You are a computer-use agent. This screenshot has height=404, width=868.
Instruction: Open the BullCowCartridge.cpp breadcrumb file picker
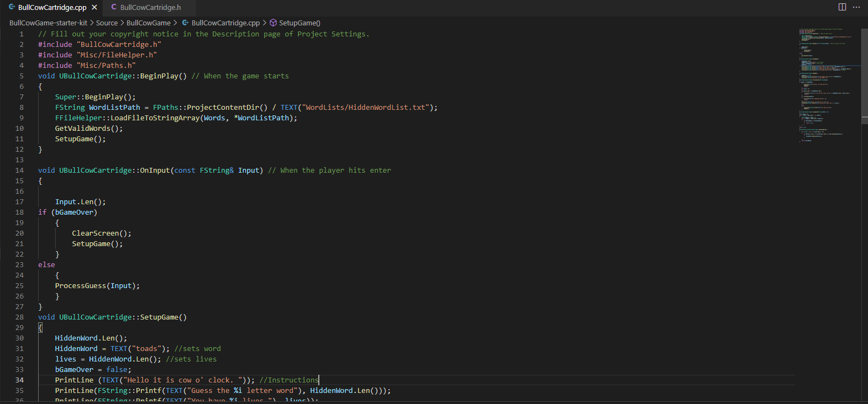225,23
